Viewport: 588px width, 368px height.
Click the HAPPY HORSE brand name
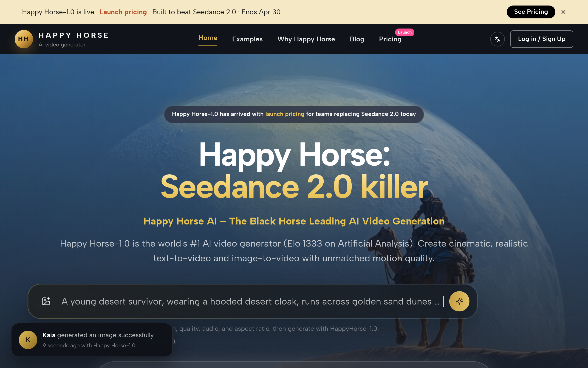click(74, 35)
